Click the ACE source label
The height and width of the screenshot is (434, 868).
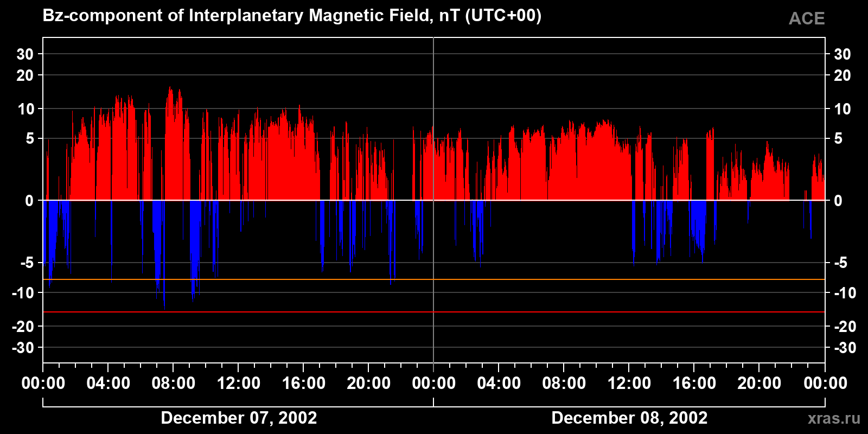pos(807,19)
